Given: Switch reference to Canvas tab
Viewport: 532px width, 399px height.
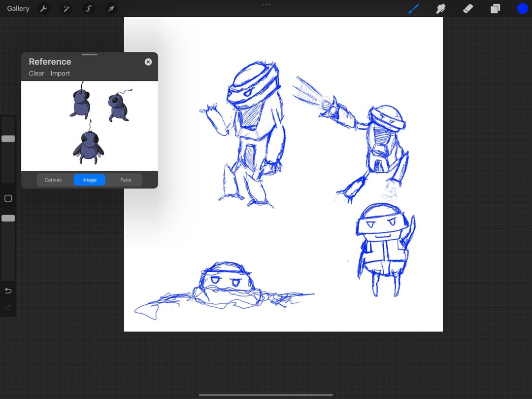Looking at the screenshot, I should tap(53, 180).
